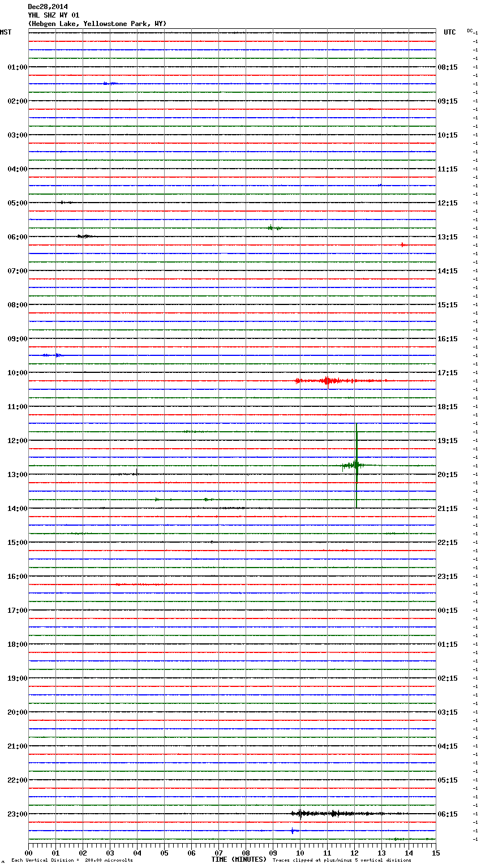Click the station code YHL SHZ WY 01

pos(53,15)
